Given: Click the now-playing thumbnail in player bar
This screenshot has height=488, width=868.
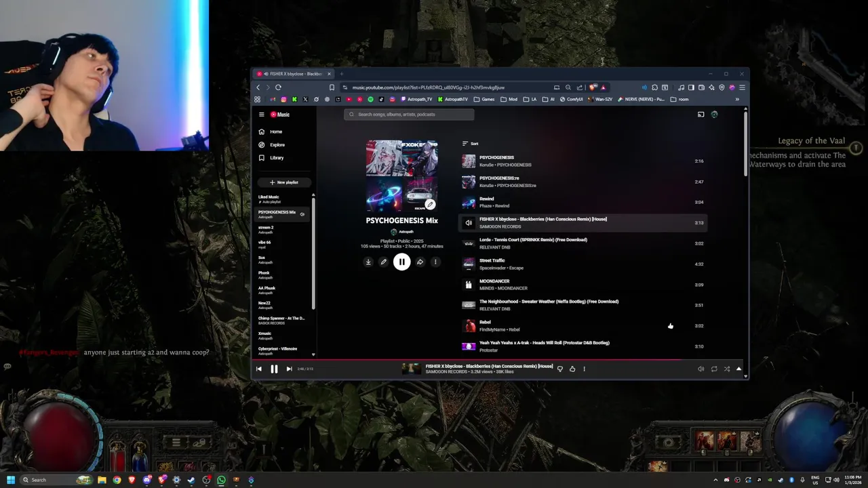Looking at the screenshot, I should click(411, 369).
